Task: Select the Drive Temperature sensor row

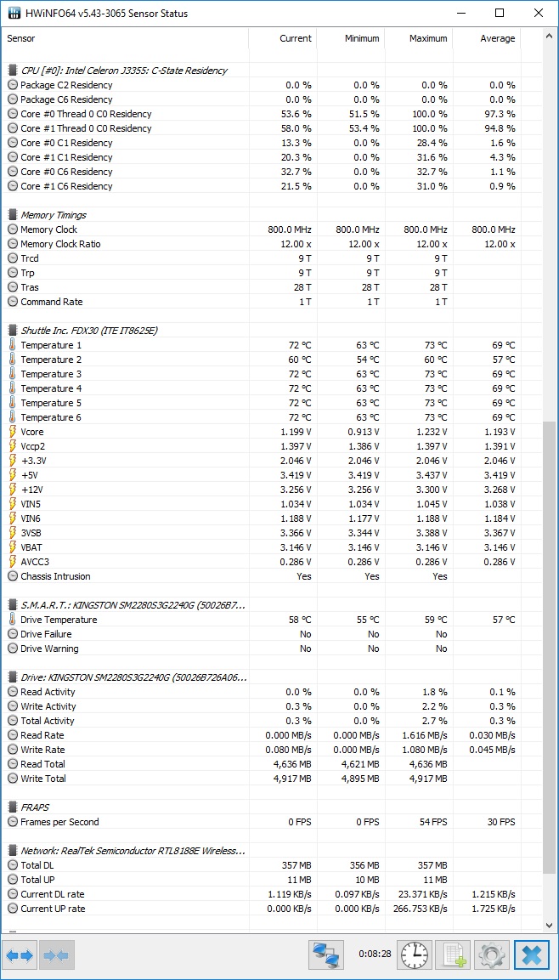Action: tap(262, 620)
